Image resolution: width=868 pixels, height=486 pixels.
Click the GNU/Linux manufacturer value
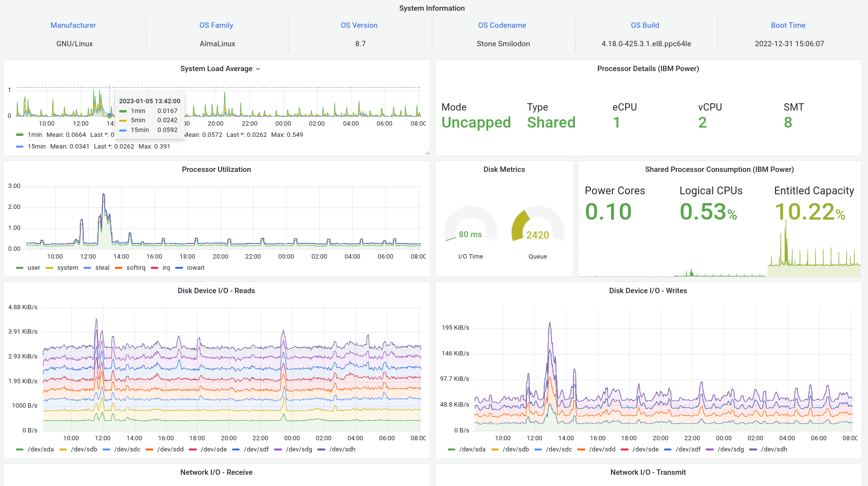coord(74,44)
